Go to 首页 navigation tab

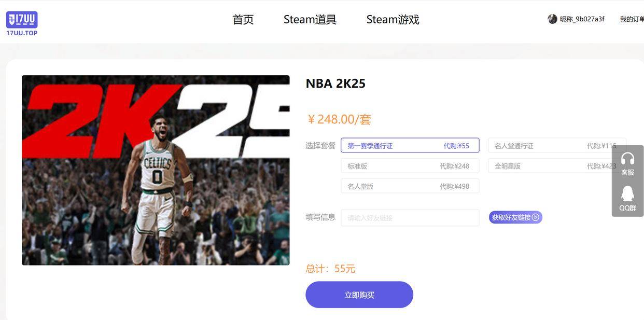(x=243, y=20)
